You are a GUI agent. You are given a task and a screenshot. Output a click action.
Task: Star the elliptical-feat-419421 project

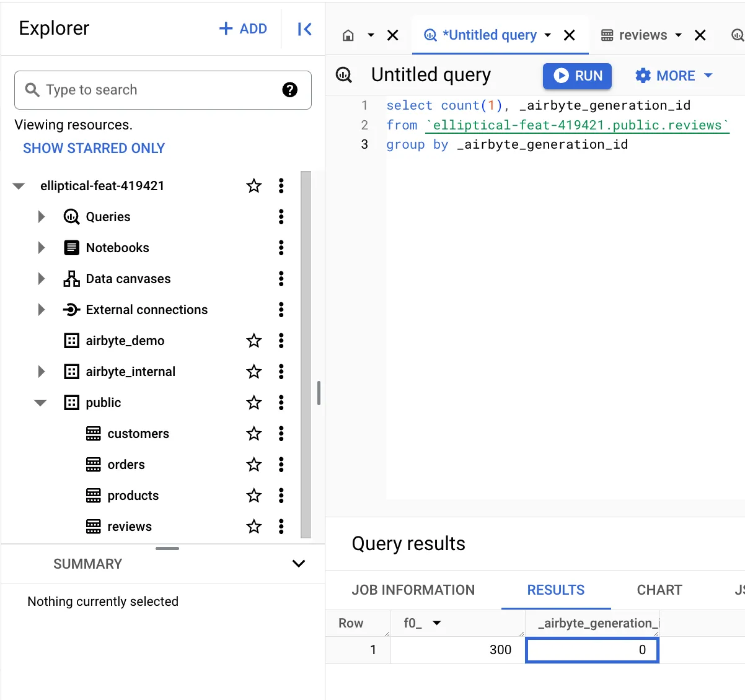click(254, 186)
